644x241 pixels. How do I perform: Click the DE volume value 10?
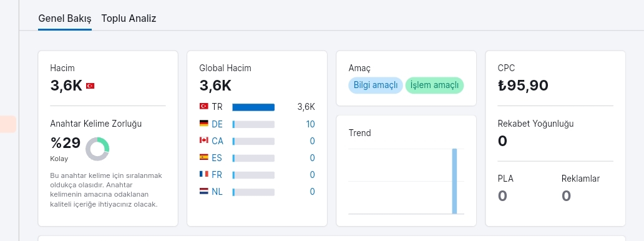311,124
